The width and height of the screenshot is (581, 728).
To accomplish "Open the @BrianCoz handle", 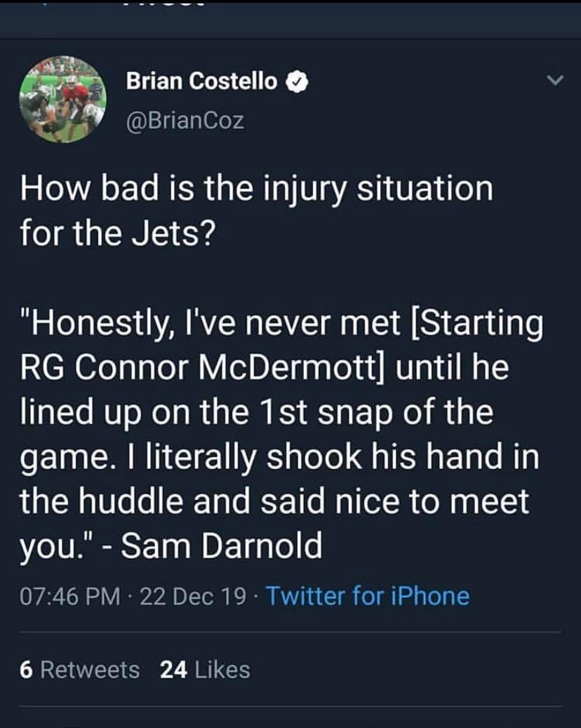I will tap(185, 121).
